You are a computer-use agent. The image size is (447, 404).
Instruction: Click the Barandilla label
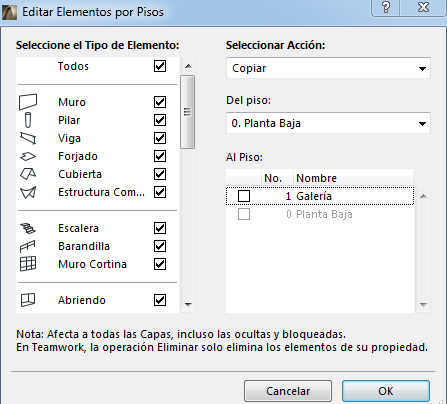tap(84, 246)
